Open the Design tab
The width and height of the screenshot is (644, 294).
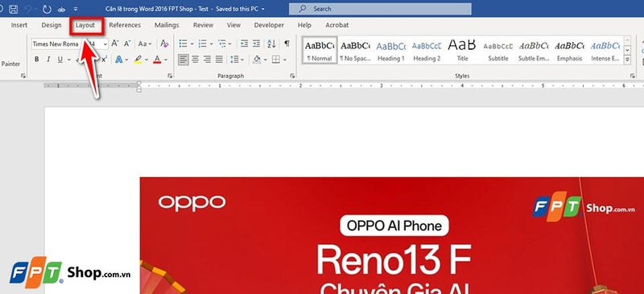[x=52, y=25]
